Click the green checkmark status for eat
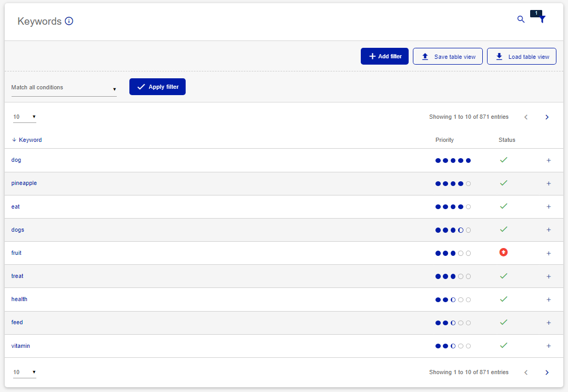Image resolution: width=568 pixels, height=392 pixels. tap(503, 206)
